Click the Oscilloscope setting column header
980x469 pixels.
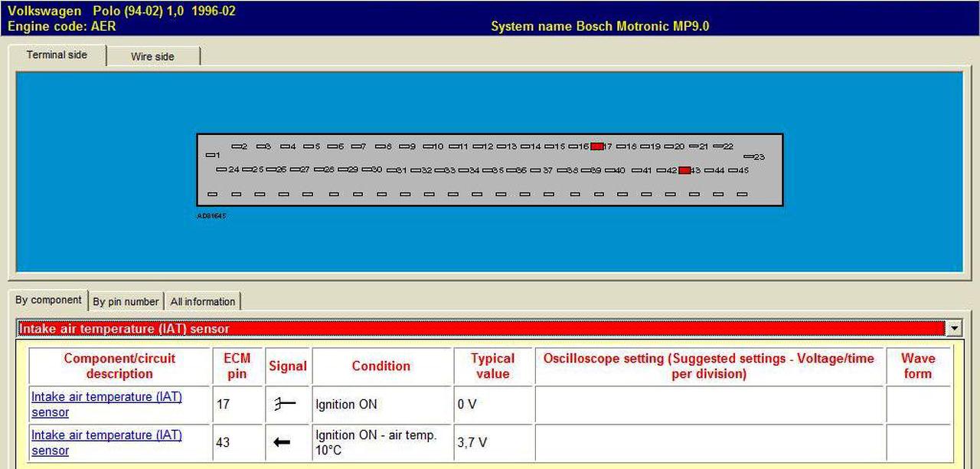(709, 366)
